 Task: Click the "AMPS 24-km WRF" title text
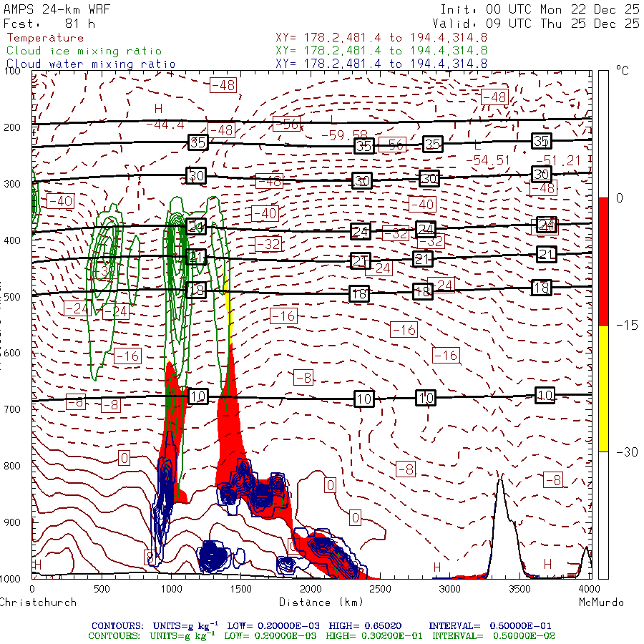[x=57, y=9]
